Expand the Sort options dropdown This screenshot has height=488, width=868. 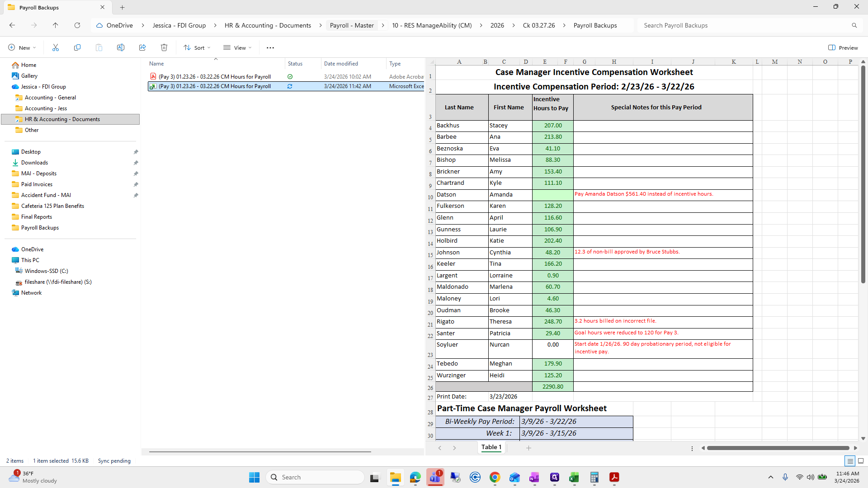[197, 47]
